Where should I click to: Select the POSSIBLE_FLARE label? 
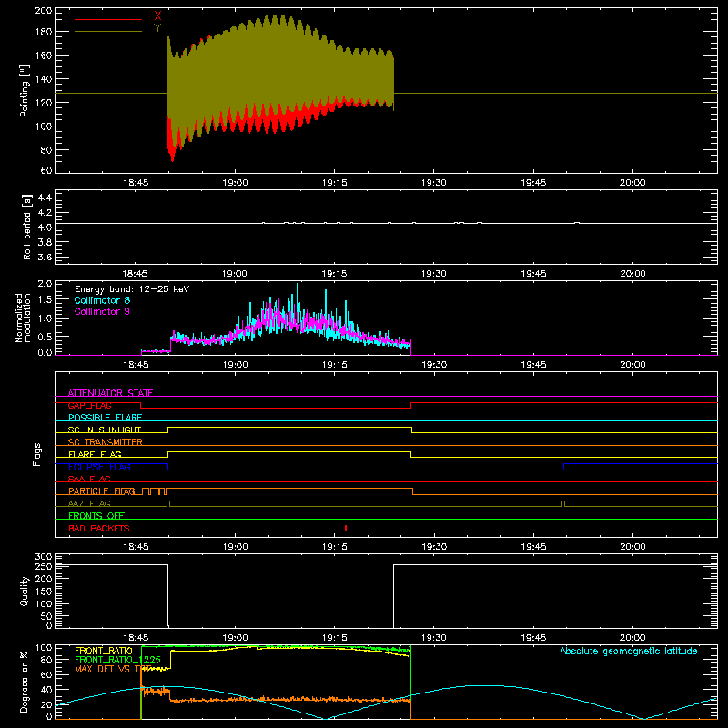(105, 418)
